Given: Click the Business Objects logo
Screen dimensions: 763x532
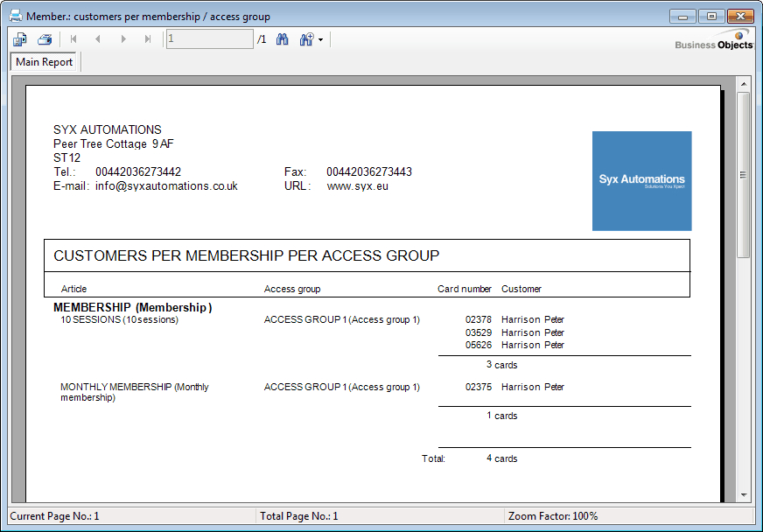Looking at the screenshot, I should pyautogui.click(x=713, y=40).
